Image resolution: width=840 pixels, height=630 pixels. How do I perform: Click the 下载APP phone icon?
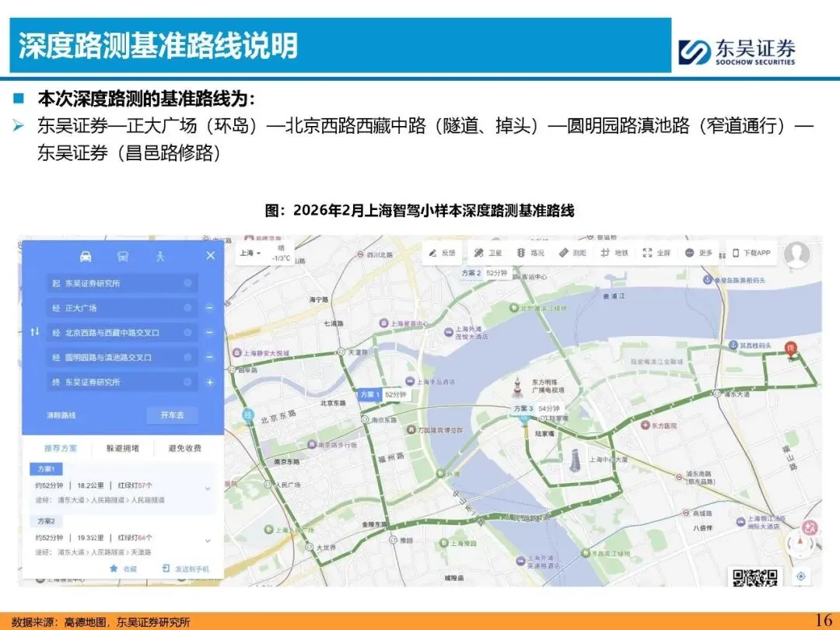[736, 253]
